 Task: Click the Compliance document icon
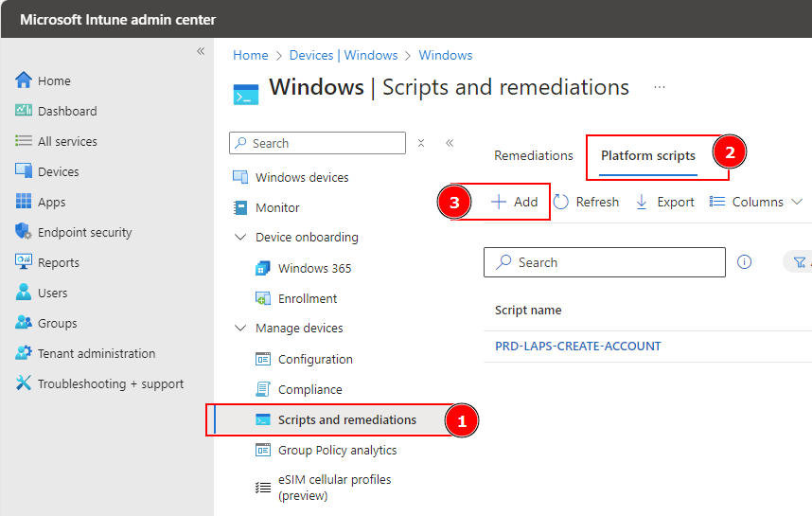[x=262, y=389]
